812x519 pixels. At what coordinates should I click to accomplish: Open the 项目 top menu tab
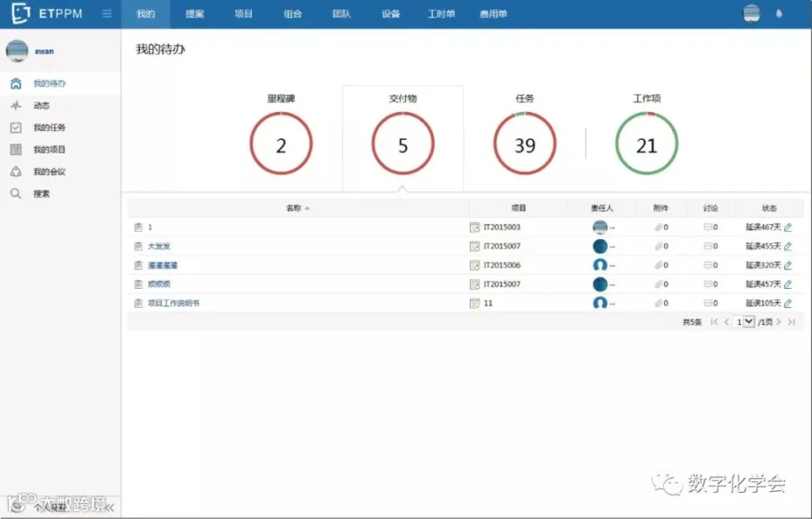click(x=244, y=14)
